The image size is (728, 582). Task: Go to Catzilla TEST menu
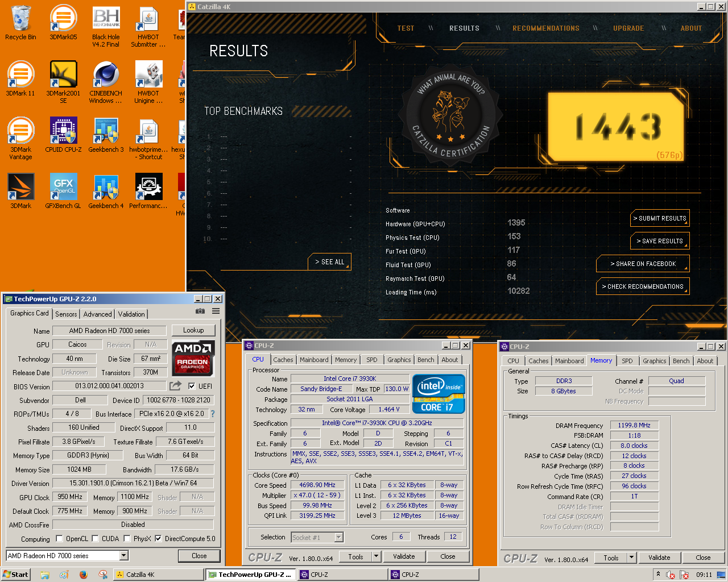pyautogui.click(x=406, y=28)
